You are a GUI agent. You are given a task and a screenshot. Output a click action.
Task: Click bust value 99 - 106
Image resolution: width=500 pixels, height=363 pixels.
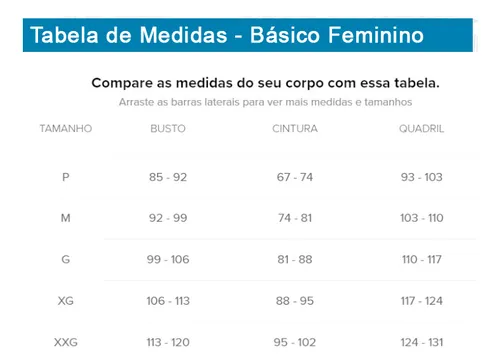(x=168, y=259)
